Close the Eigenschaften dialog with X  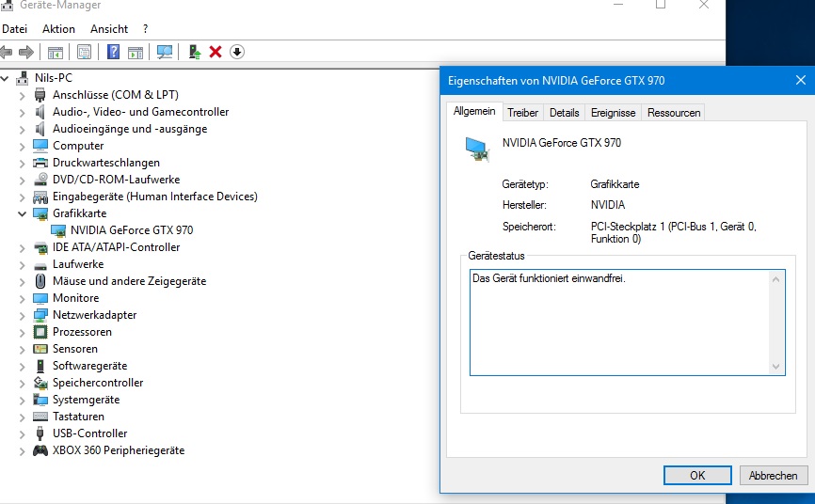(x=801, y=80)
